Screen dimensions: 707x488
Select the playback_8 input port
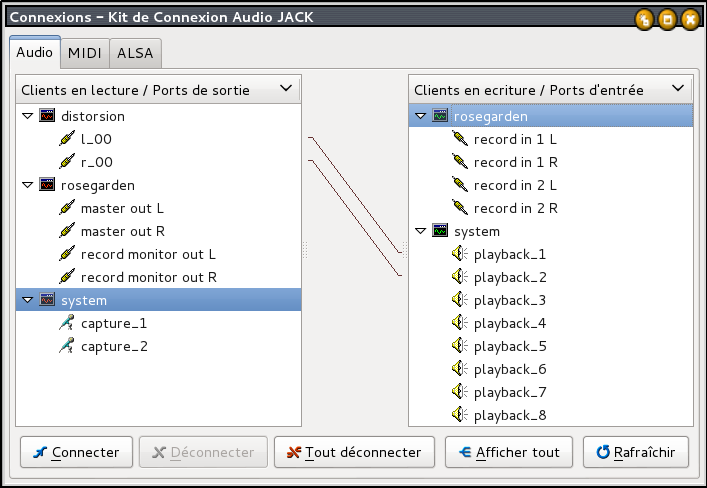[x=510, y=415]
